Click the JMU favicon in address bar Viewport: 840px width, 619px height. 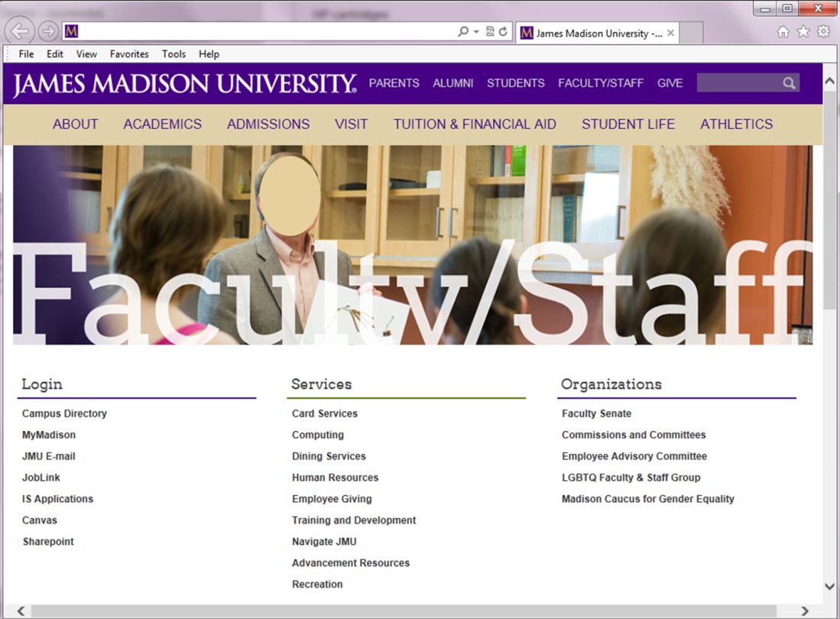pyautogui.click(x=71, y=31)
